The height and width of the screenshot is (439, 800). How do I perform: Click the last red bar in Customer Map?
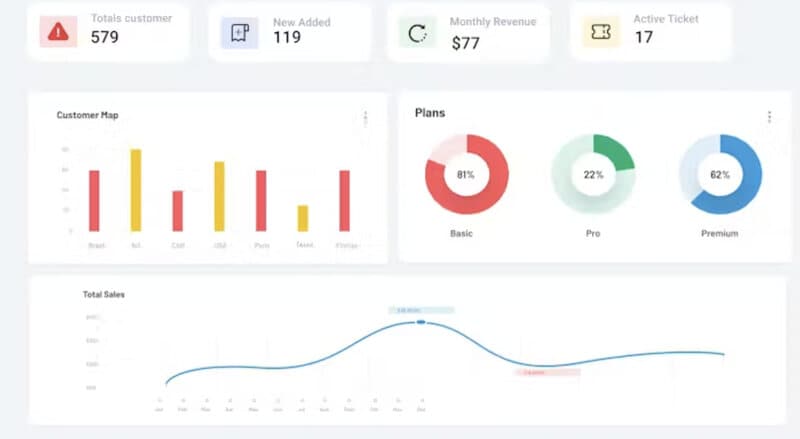[x=345, y=201]
